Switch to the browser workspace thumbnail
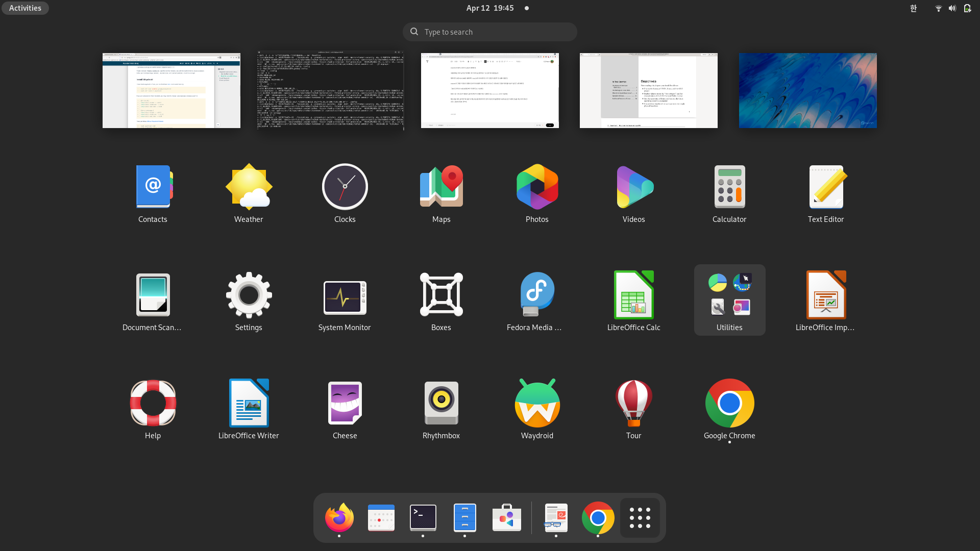Image resolution: width=980 pixels, height=551 pixels. click(171, 90)
